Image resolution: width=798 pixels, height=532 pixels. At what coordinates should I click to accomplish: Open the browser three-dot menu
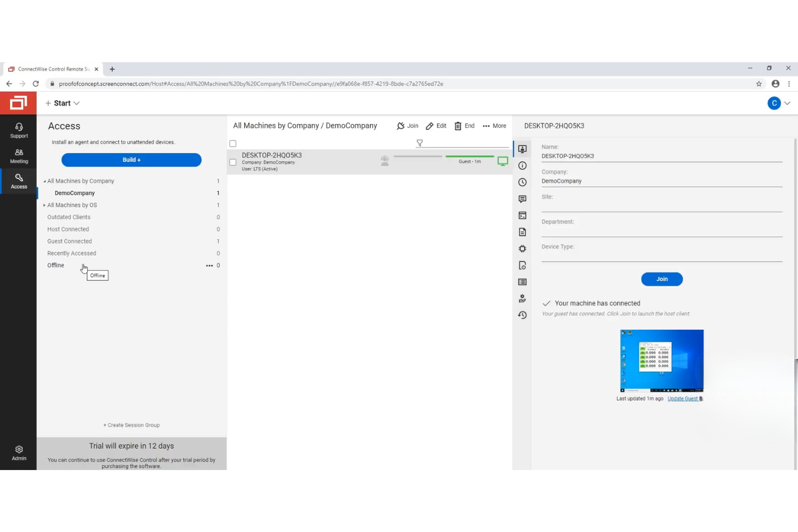[x=789, y=84]
